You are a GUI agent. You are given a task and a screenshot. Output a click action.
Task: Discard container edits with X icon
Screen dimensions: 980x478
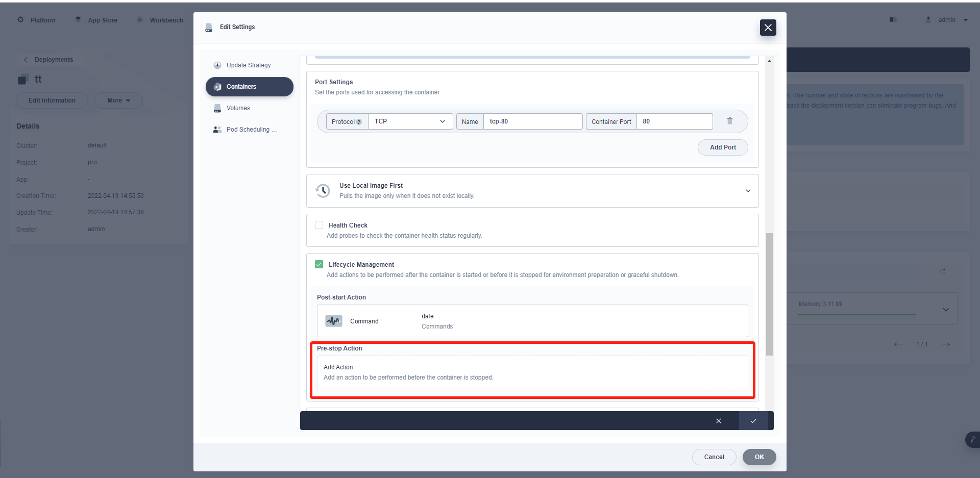(x=719, y=421)
